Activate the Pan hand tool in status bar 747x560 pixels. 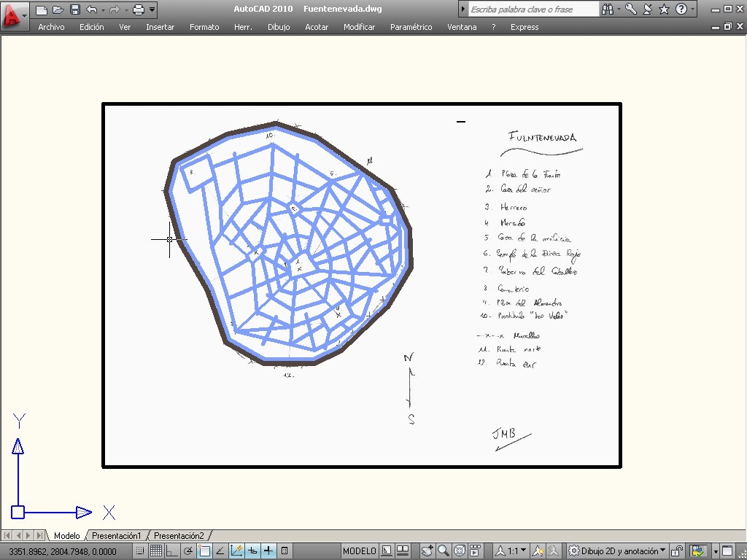tap(427, 551)
